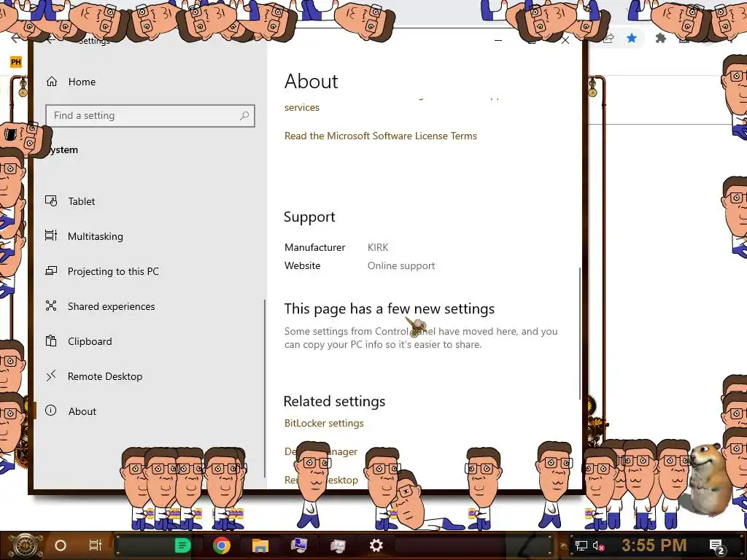
Task: Click the Settings gear on the taskbar
Action: (376, 545)
